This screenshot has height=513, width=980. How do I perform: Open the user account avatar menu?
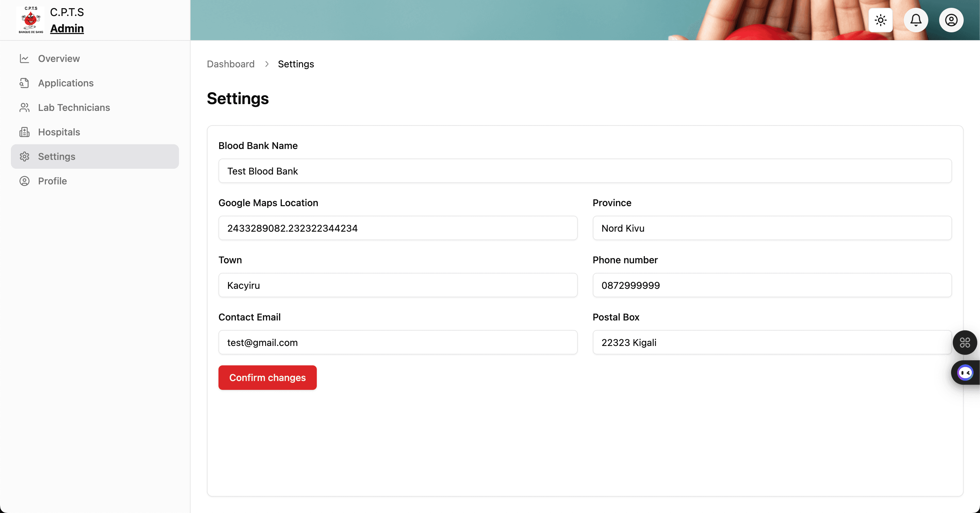(951, 20)
